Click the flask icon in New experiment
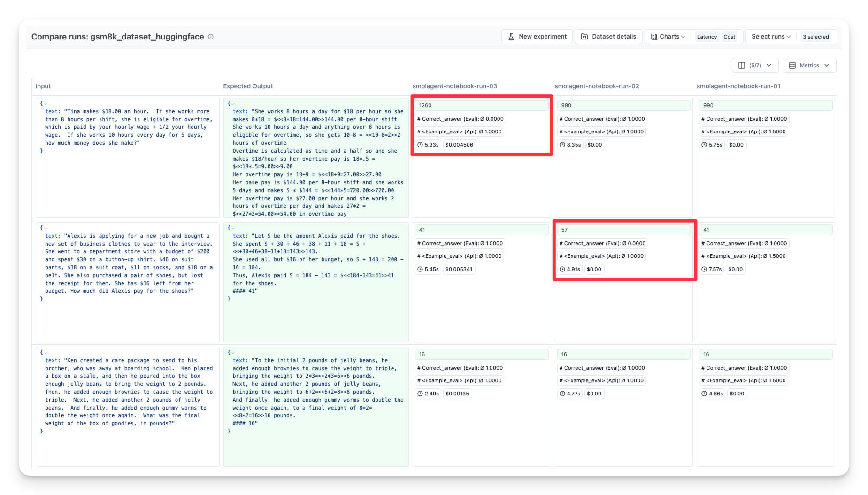The image size is (868, 495). 511,37
